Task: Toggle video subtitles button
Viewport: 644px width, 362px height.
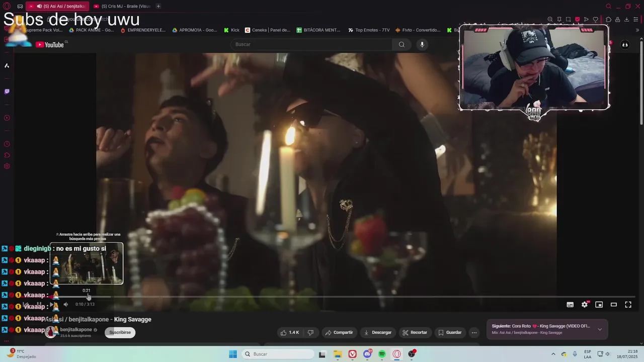Action: tap(570, 304)
